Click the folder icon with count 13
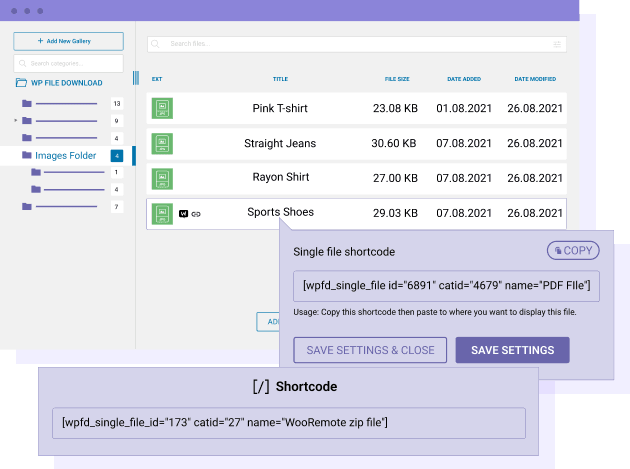The height and width of the screenshot is (469, 630). coord(27,103)
